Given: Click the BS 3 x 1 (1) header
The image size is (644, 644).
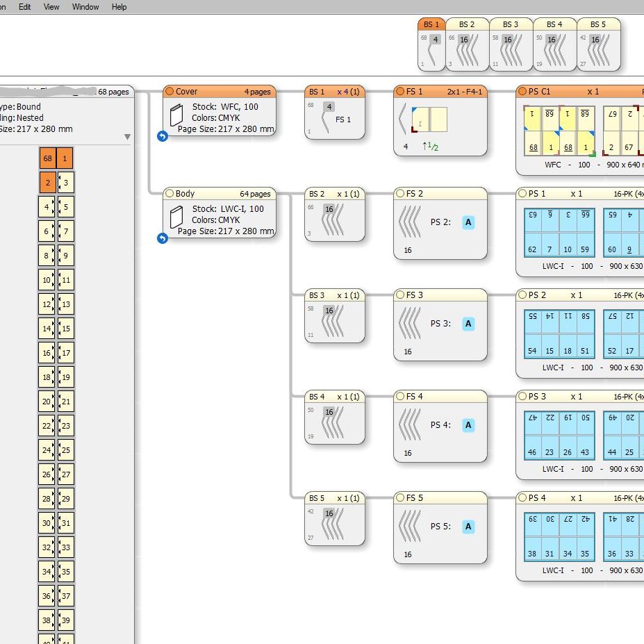Looking at the screenshot, I should point(334,295).
